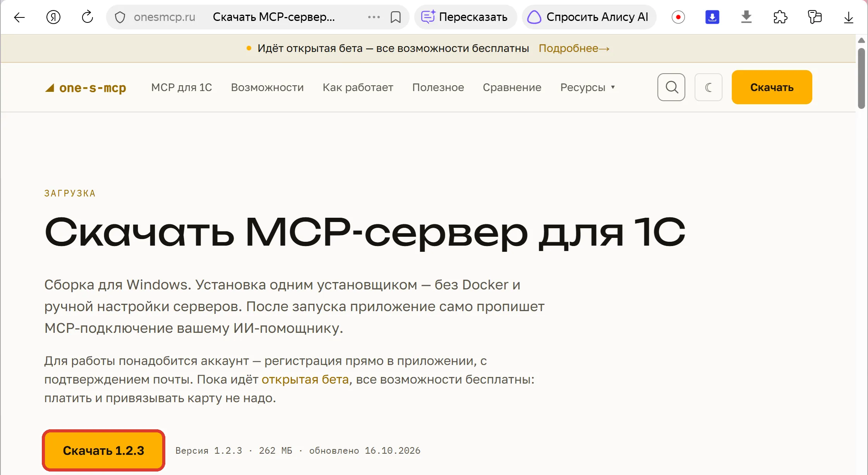Click the site protection shield icon
The height and width of the screenshot is (475, 868).
coord(120,17)
